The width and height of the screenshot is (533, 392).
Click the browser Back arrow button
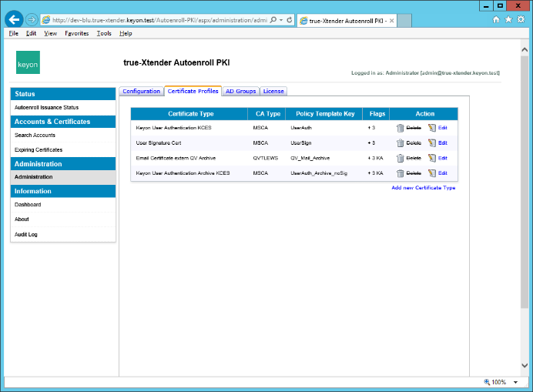[x=14, y=20]
